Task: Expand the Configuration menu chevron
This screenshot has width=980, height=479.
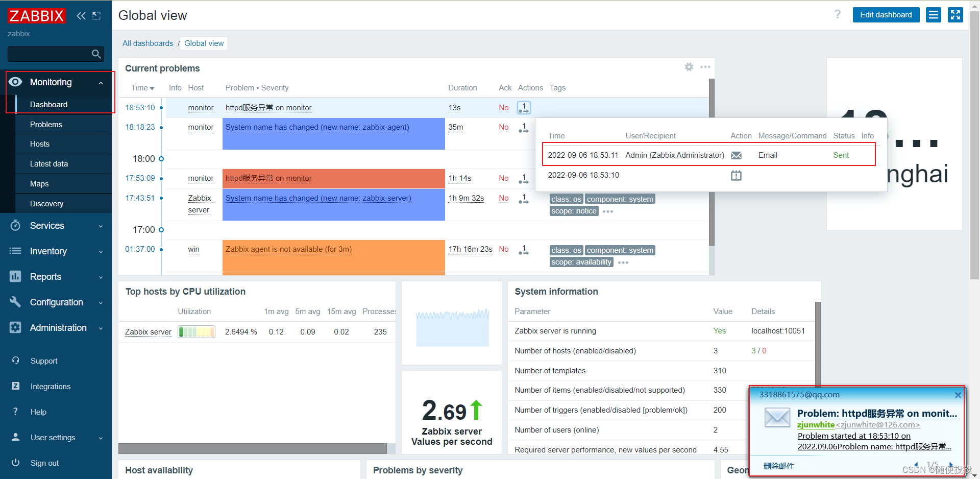Action: (x=101, y=303)
